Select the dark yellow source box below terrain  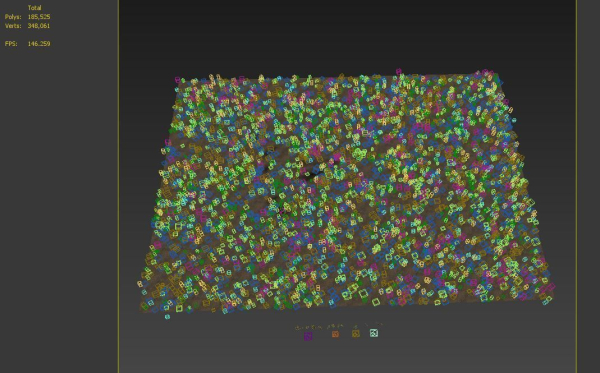pyautogui.click(x=355, y=334)
